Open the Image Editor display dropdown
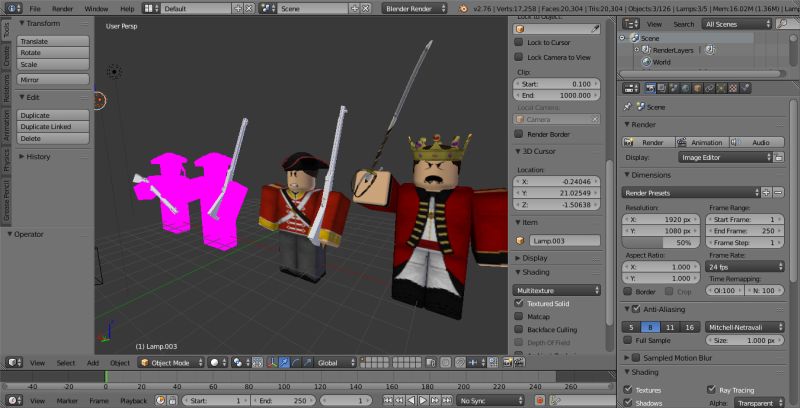This screenshot has height=408, width=800. coord(725,158)
